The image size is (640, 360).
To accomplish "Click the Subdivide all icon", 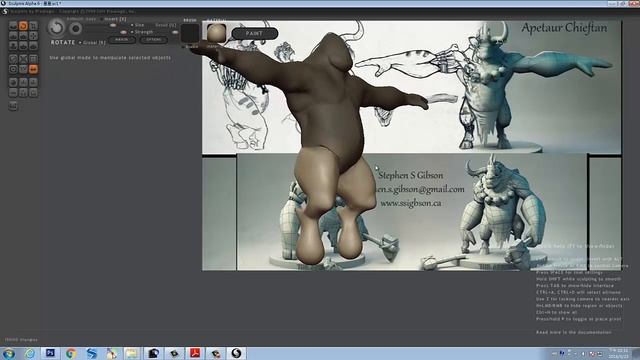I will [33, 59].
